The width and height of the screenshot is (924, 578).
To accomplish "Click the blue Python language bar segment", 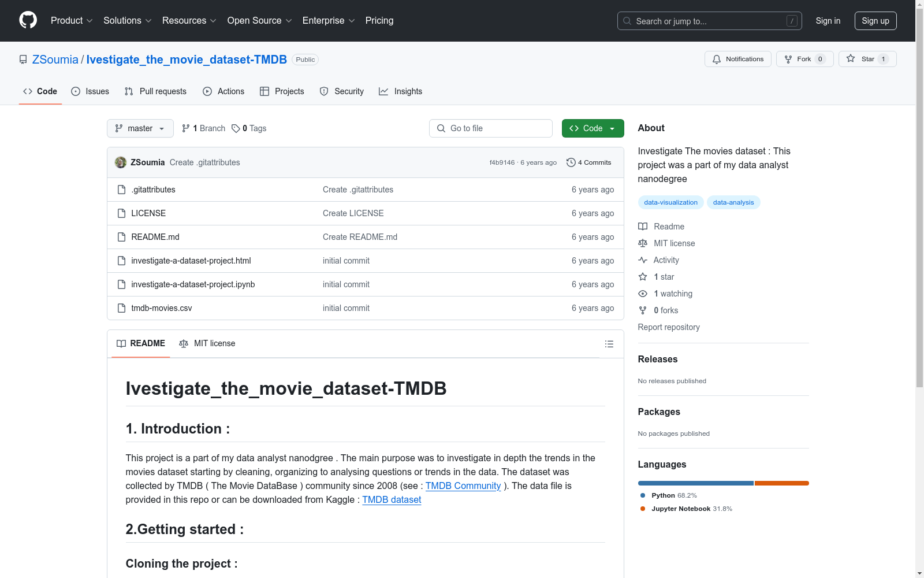I will [696, 483].
